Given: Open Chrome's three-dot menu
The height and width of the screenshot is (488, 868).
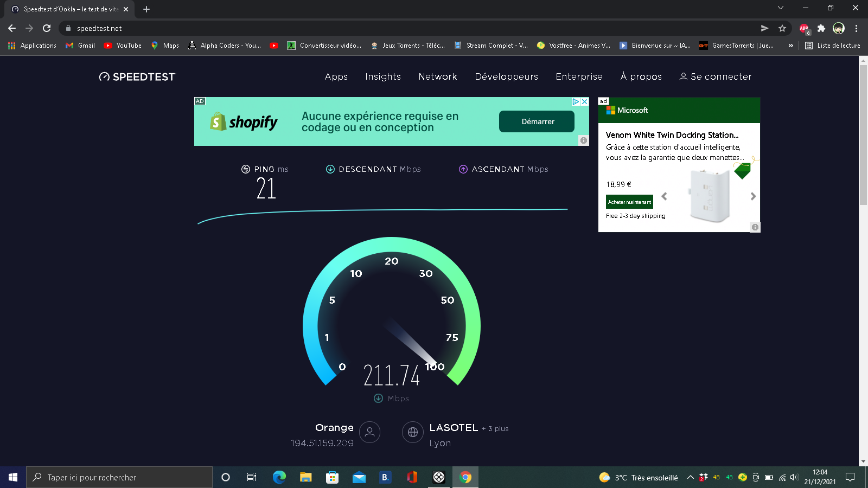Looking at the screenshot, I should click(x=857, y=28).
